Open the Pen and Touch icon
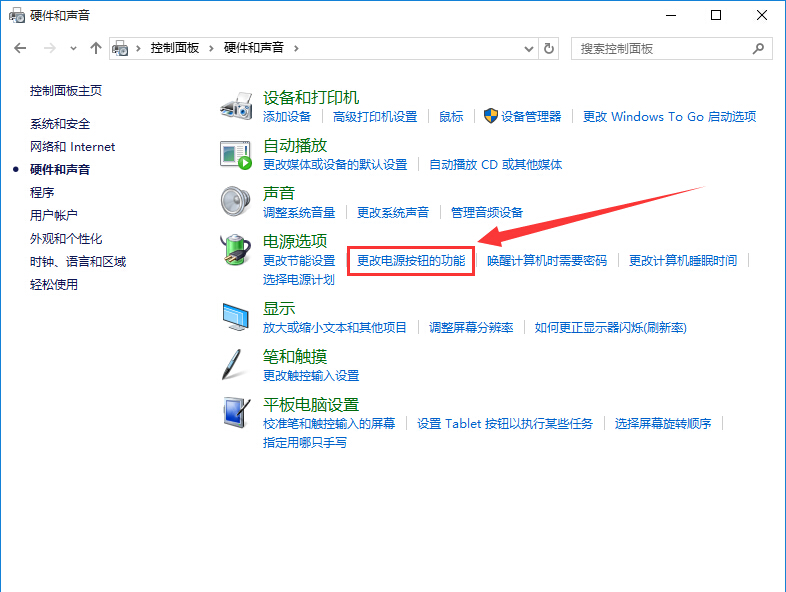786x592 pixels. (x=236, y=364)
